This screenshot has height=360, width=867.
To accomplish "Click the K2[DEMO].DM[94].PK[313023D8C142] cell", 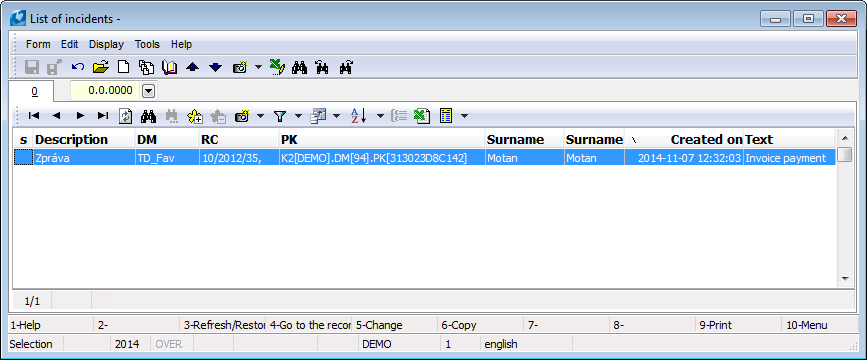I will click(382, 158).
